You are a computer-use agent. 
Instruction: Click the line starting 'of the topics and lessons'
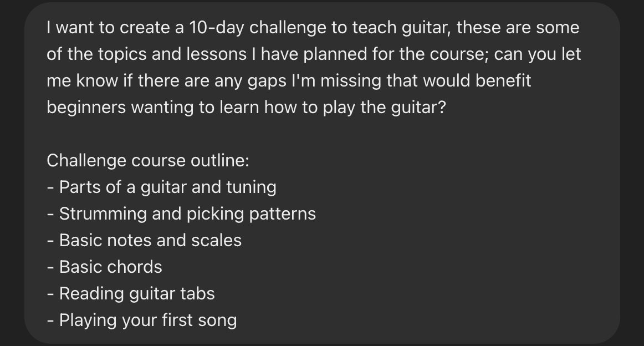[314, 54]
